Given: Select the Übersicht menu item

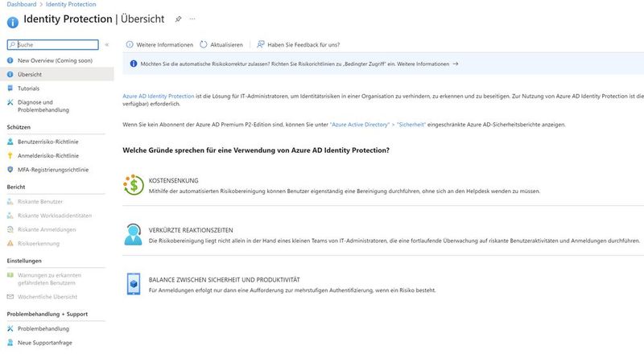Looking at the screenshot, I should click(57, 74).
